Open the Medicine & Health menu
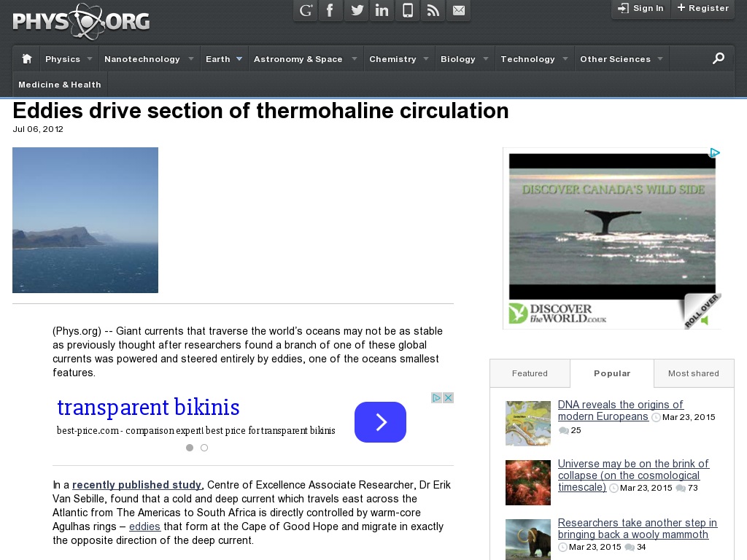 59,85
